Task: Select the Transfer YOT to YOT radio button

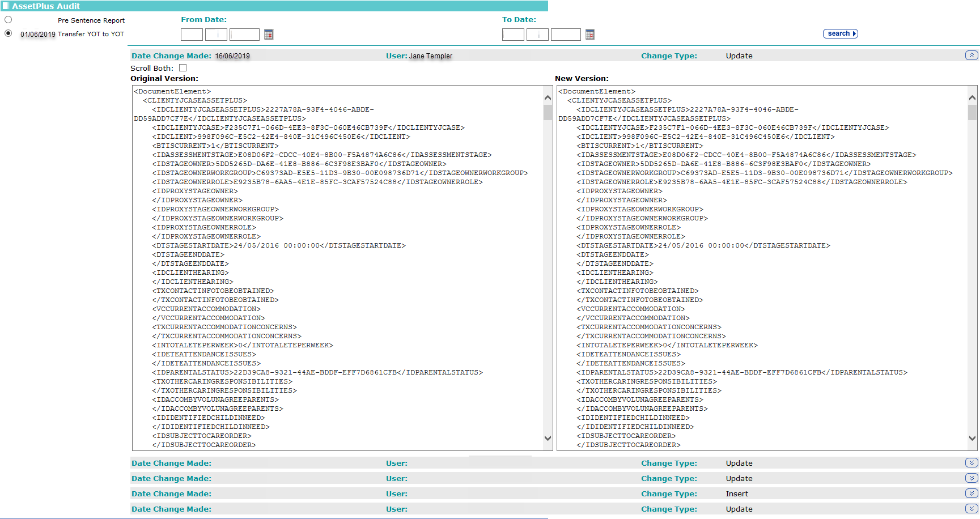Action: pos(8,33)
